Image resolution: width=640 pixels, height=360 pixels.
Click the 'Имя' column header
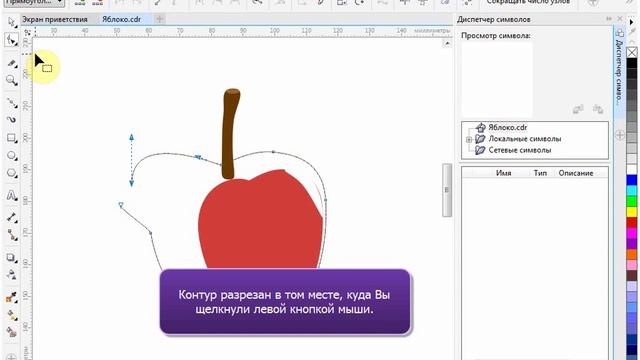pyautogui.click(x=503, y=173)
